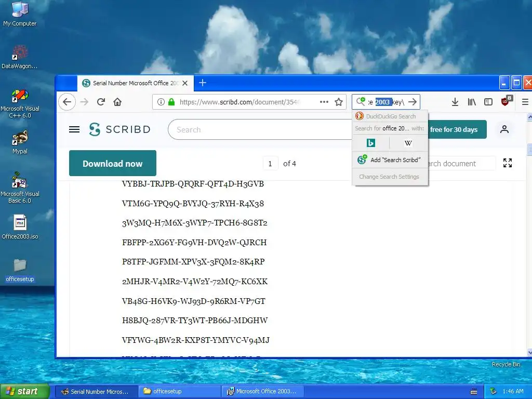The width and height of the screenshot is (532, 399).
Task: Open the downloads panel
Action: 455,102
